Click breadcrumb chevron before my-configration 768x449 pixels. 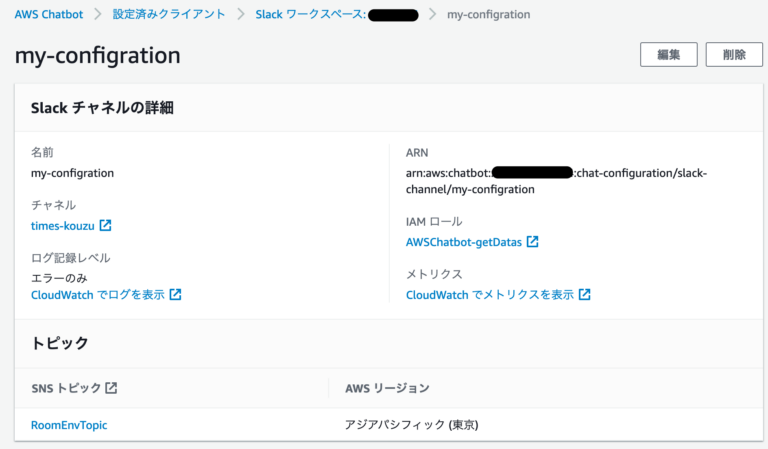click(432, 14)
